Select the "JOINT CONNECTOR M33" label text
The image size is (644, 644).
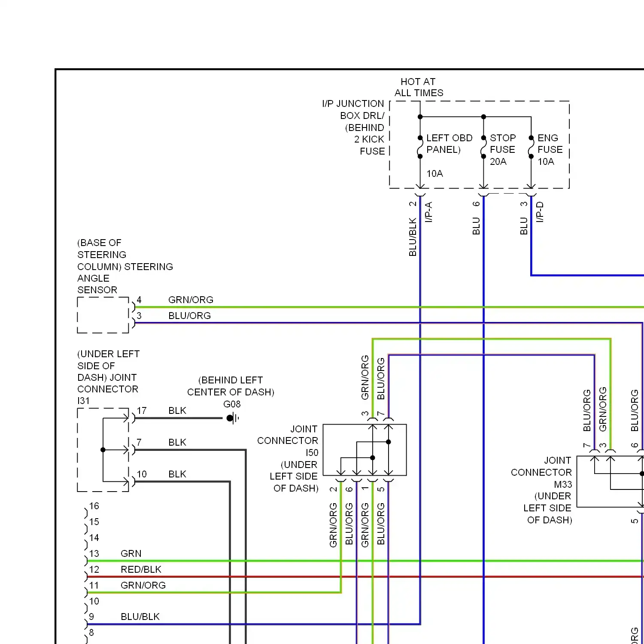click(541, 472)
